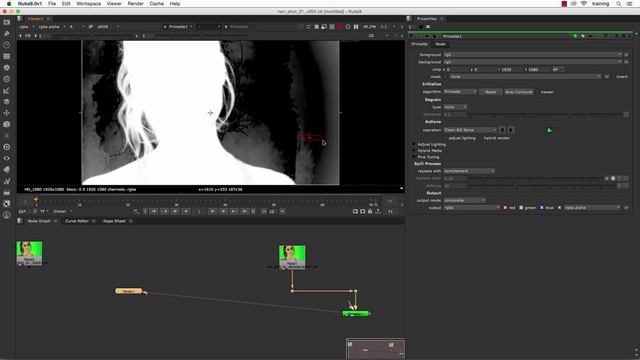
Task: Switch to the Node tab in Properties
Action: [440, 44]
